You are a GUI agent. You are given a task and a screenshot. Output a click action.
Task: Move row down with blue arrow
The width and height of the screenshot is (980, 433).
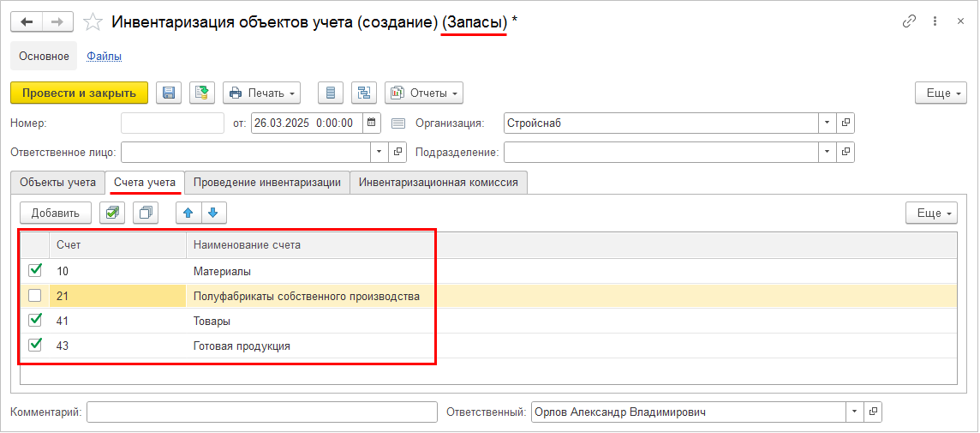click(213, 213)
